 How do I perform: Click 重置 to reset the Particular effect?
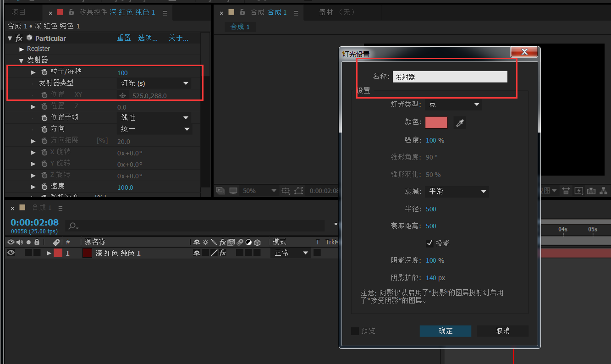[x=123, y=38]
